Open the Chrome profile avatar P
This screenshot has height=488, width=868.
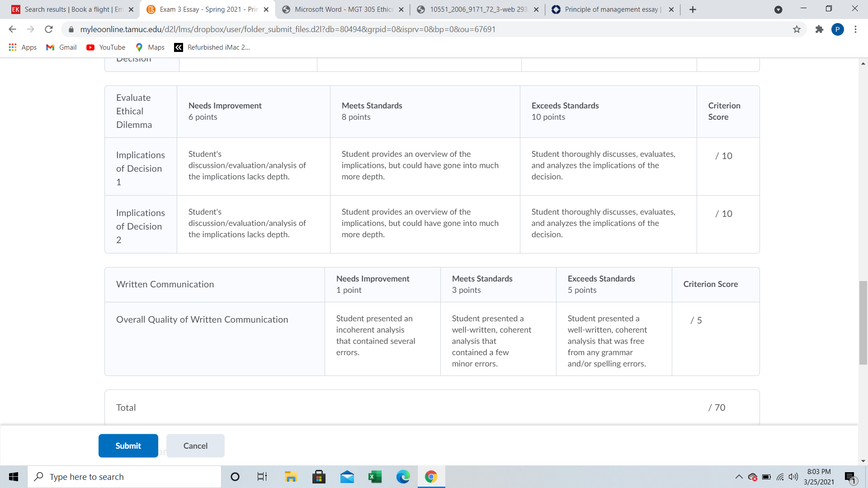[x=837, y=29]
